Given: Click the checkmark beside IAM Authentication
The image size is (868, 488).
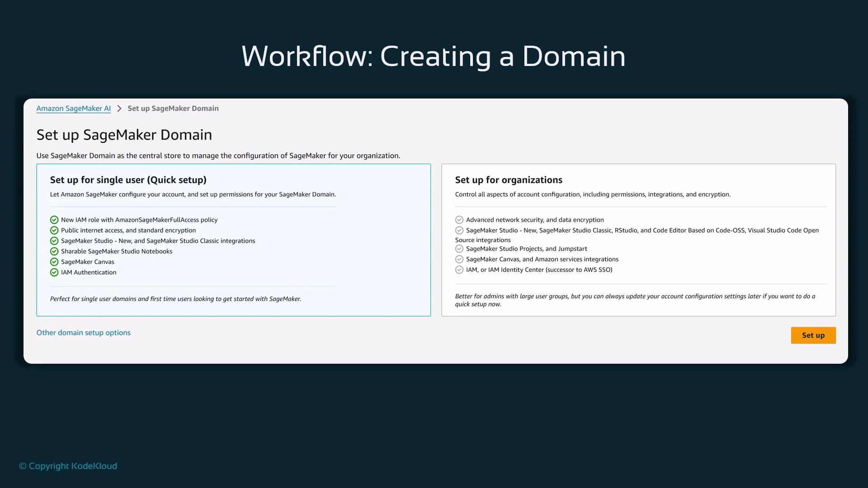Looking at the screenshot, I should [x=54, y=272].
